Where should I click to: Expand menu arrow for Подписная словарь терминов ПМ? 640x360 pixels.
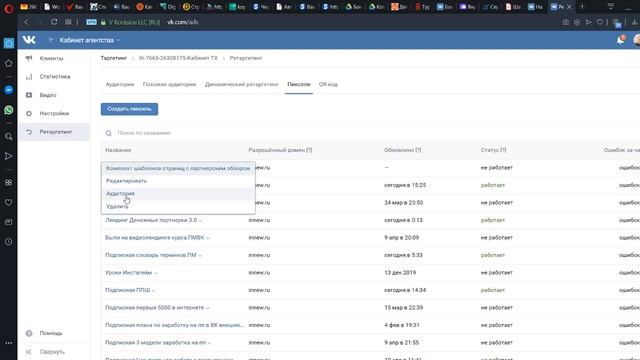pos(200,256)
